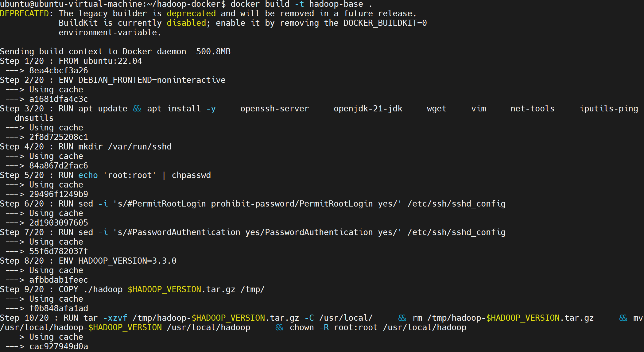Click image hash 8ea4cbcf3a26
Image resolution: width=644 pixels, height=352 pixels.
click(x=58, y=71)
